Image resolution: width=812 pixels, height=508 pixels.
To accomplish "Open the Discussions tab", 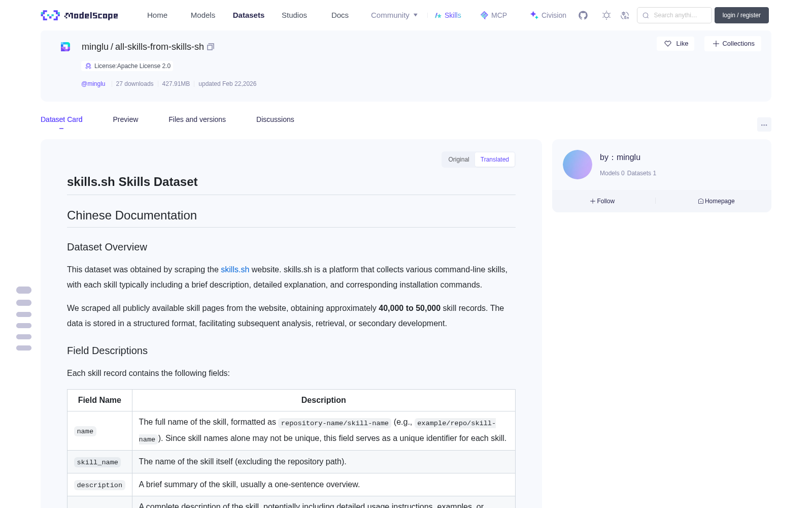I will (x=275, y=119).
